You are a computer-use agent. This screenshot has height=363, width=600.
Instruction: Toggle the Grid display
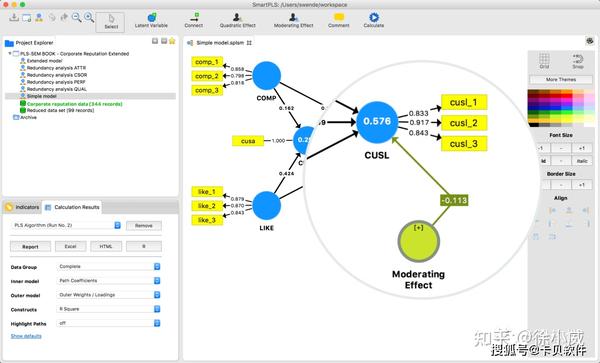click(x=545, y=61)
